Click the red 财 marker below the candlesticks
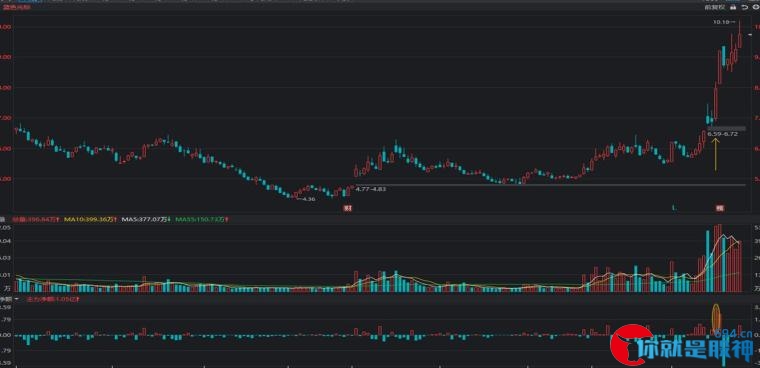Image resolution: width=760 pixels, height=368 pixels. pyautogui.click(x=347, y=208)
